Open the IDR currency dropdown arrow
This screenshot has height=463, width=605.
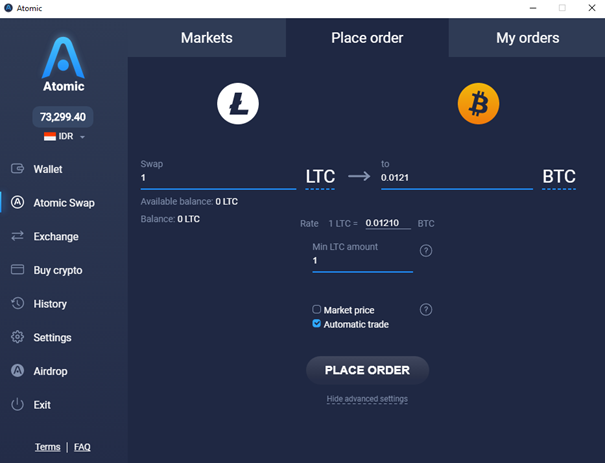(82, 137)
